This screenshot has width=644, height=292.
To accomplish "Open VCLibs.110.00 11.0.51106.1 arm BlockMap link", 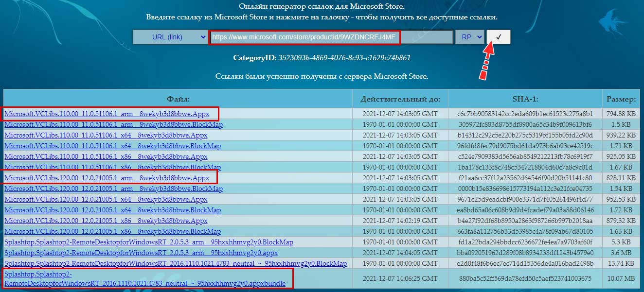I will (x=113, y=124).
